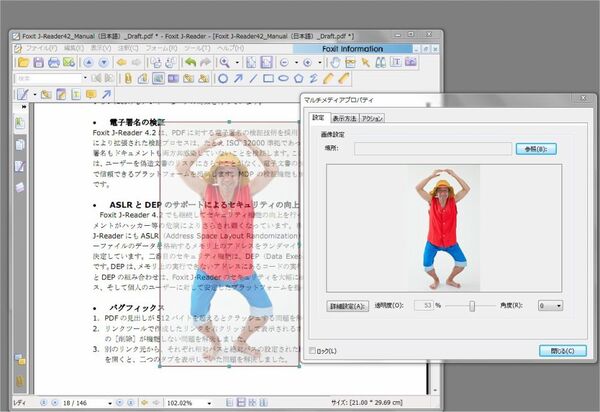Click the yellow previous view arrow in toolbar

pos(122,62)
